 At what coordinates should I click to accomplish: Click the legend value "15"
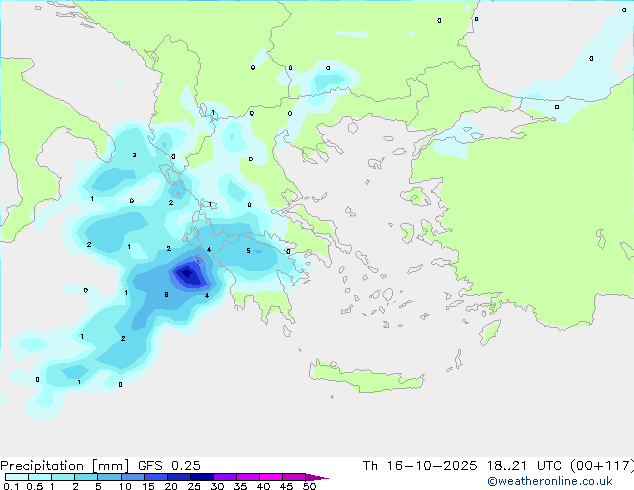(148, 486)
